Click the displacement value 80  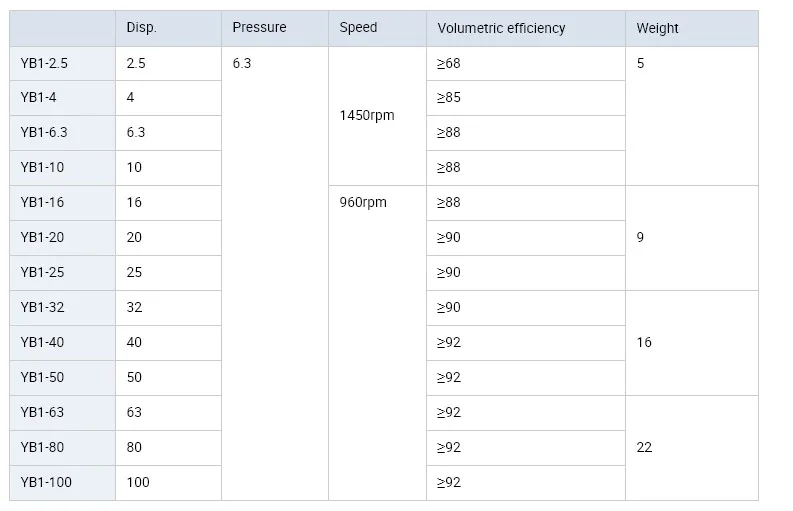click(x=135, y=447)
